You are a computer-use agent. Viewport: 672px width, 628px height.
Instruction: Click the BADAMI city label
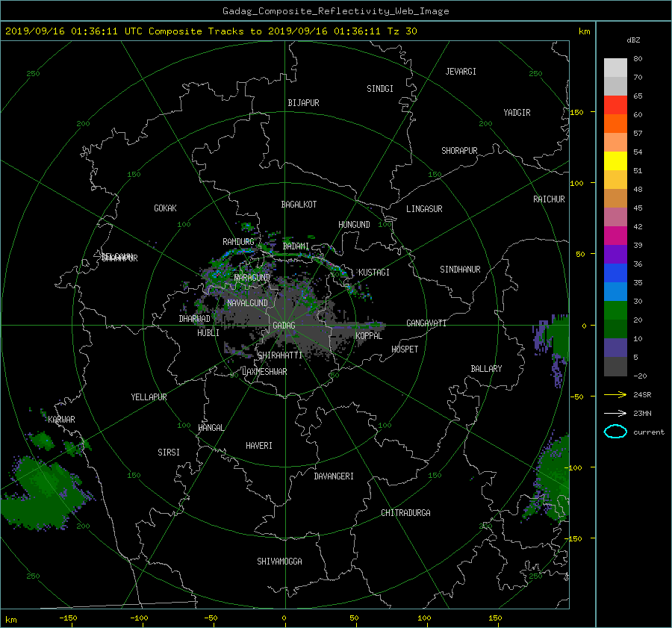point(296,246)
